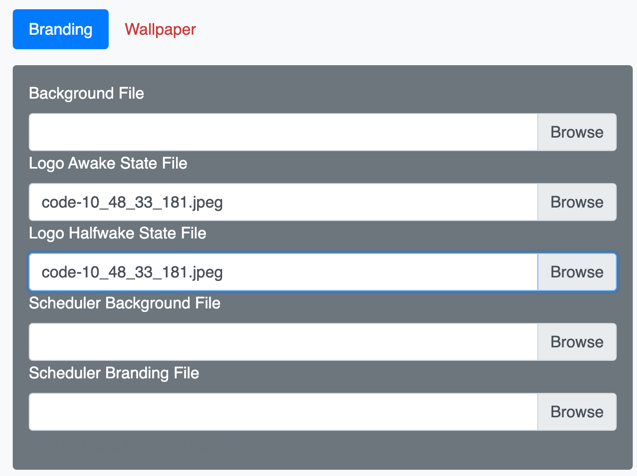The width and height of the screenshot is (637, 476).
Task: Click the "Scheduler Background File" label
Action: pos(124,303)
